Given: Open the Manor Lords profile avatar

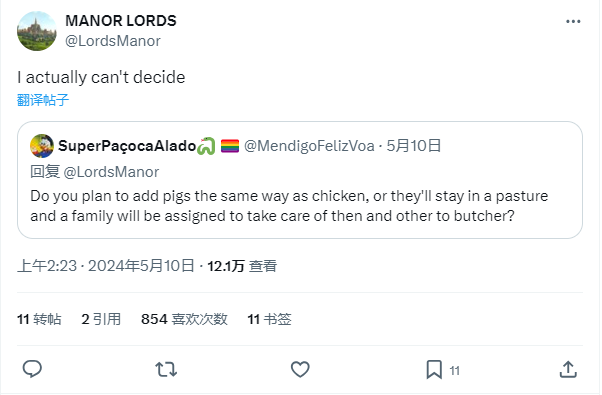Looking at the screenshot, I should (x=36, y=31).
